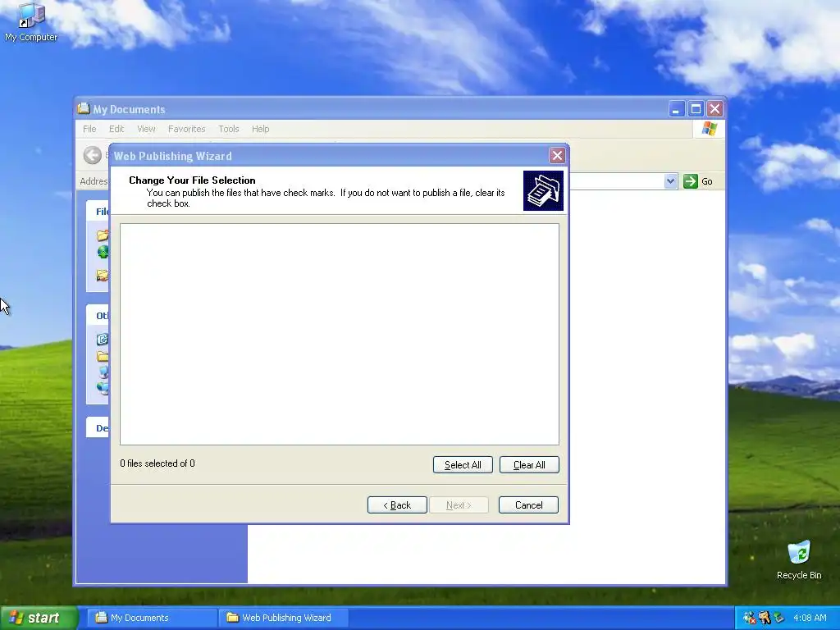Select the Recycle Bin desktop icon
This screenshot has height=630, width=840.
[x=799, y=560]
